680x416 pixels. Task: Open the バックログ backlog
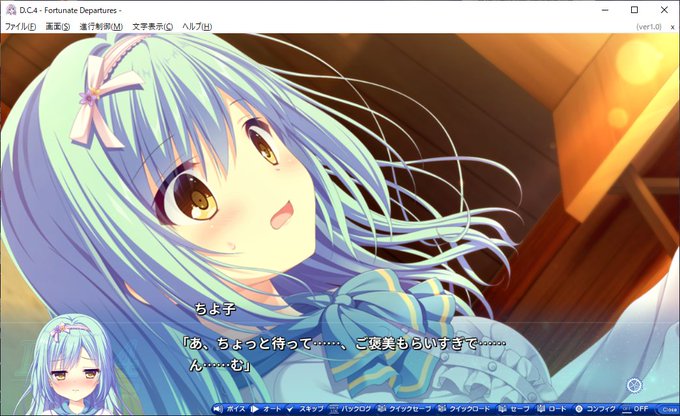click(350, 409)
